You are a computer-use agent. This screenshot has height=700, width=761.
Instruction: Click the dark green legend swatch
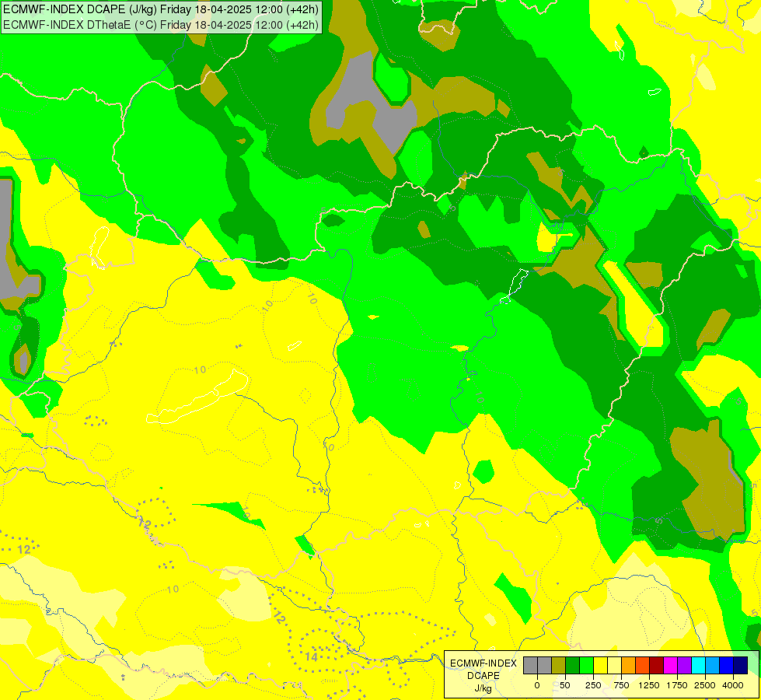[x=572, y=666]
